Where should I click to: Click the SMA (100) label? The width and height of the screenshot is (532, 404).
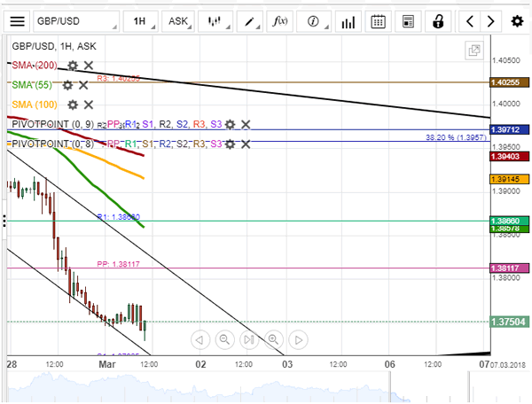[35, 105]
